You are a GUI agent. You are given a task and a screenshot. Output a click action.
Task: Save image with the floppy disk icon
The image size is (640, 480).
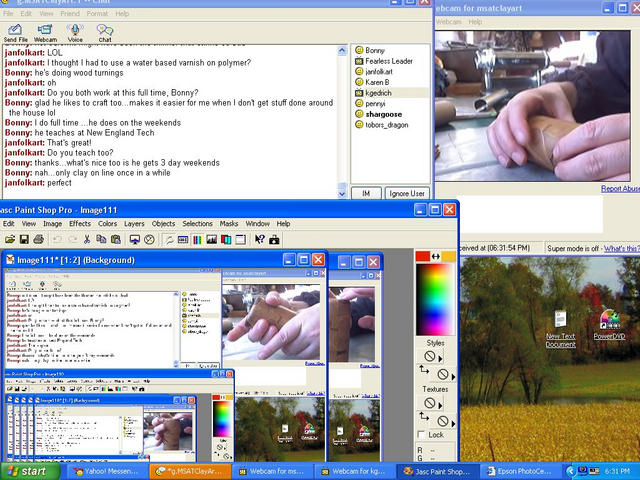click(24, 240)
